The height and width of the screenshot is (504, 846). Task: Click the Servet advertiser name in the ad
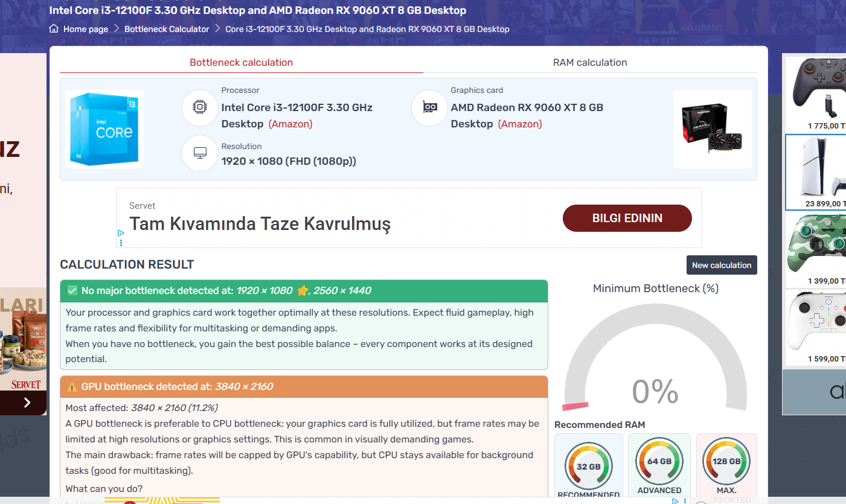(x=143, y=206)
